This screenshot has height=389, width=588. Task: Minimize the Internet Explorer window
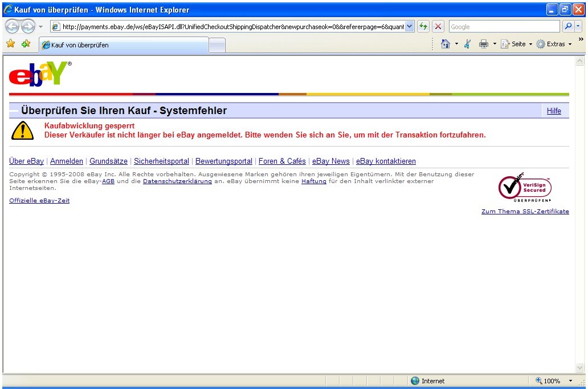pyautogui.click(x=552, y=9)
